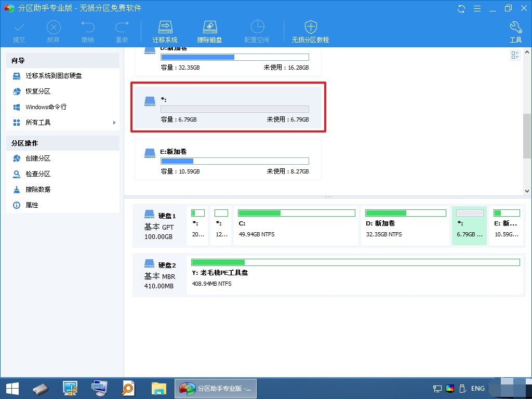Click the 未使用：8.27GB text on E card
Screen dimensions: 532x399
pos(288,171)
